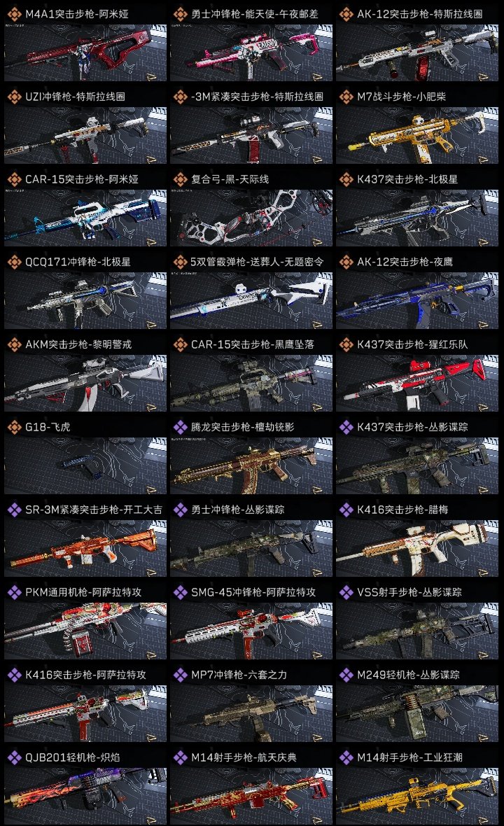Viewport: 504px width, 826px height.
Task: Click the orange rarity icon beside M4A1突击步枪-阿米娅
Action: (14, 14)
